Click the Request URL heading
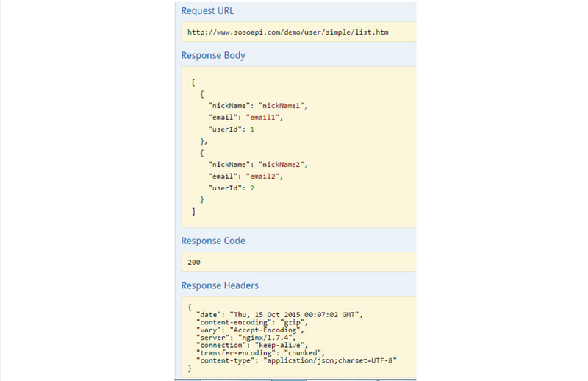The image size is (588, 381). 208,11
